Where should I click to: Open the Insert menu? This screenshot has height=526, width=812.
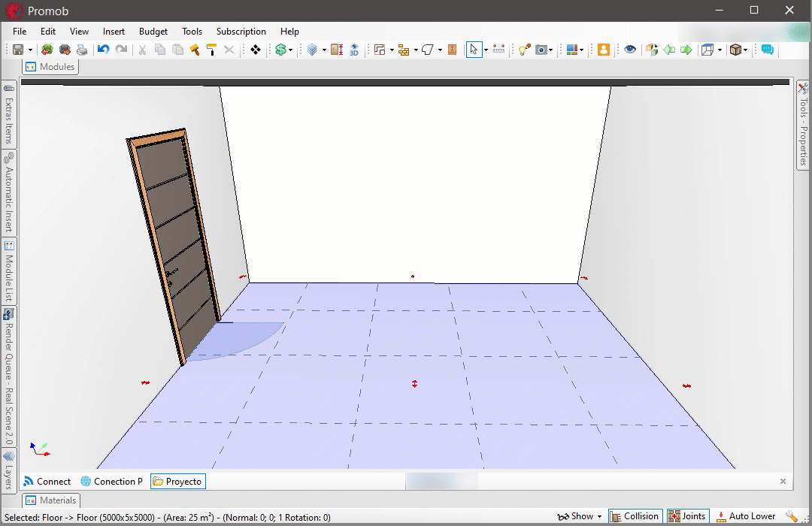(114, 32)
